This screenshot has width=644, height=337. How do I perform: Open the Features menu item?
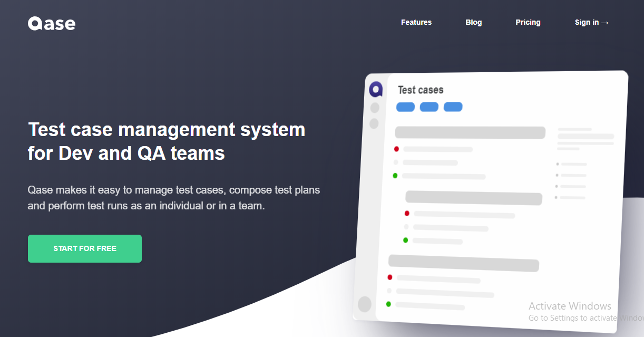click(416, 22)
